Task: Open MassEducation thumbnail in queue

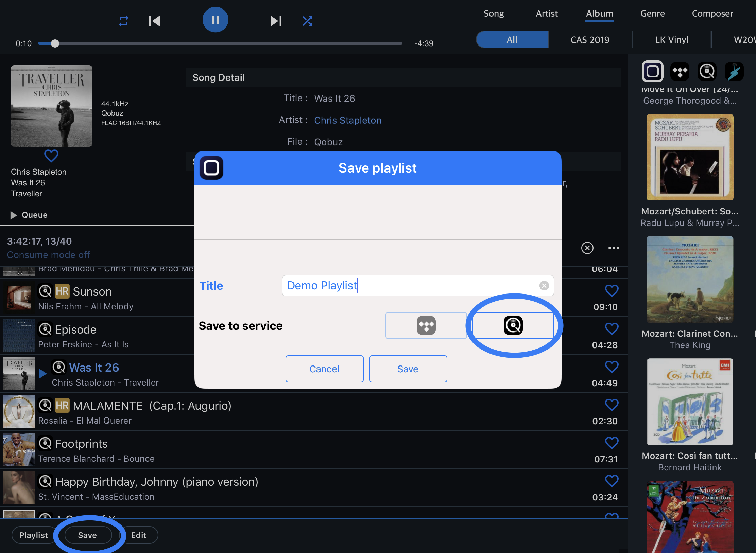Action: 19,488
